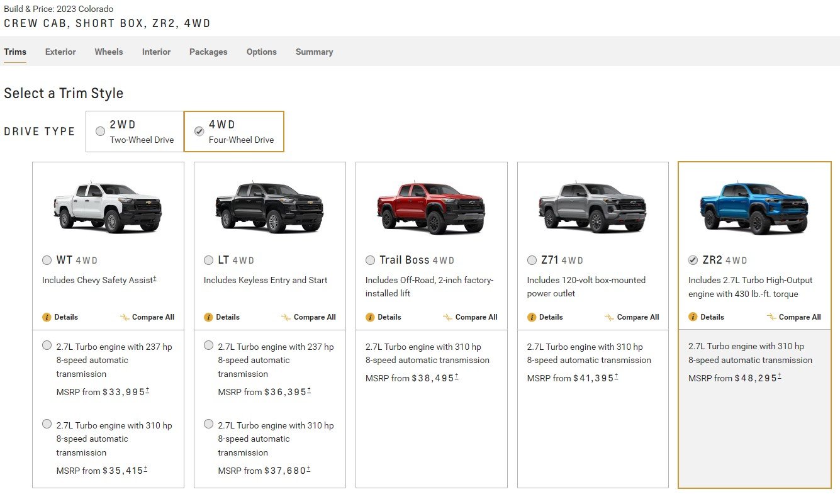
Task: Click the LT $36,395 MSRP price
Action: (x=285, y=392)
